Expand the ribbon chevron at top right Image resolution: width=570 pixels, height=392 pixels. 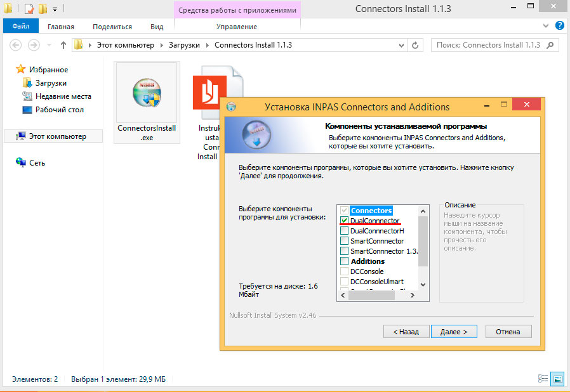[x=546, y=26]
